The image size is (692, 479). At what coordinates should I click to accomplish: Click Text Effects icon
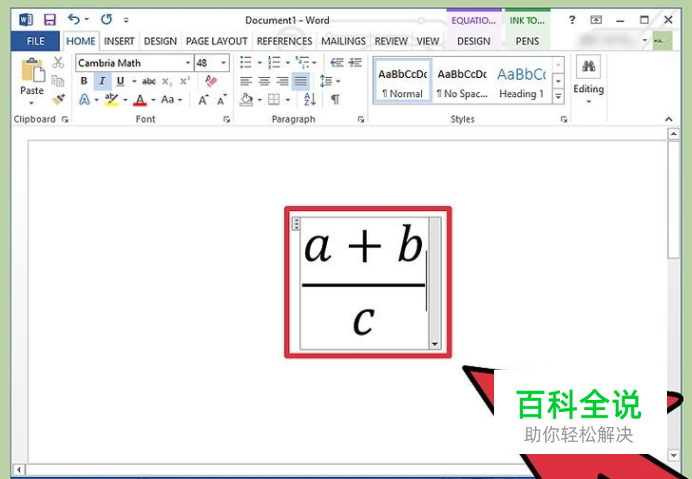(x=84, y=100)
